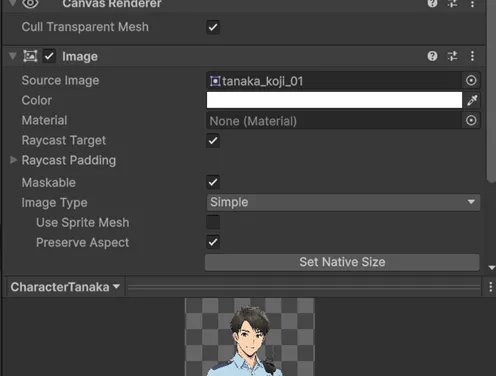Open object picker for Source Image
Viewport: 496px width, 376px height.
click(471, 80)
